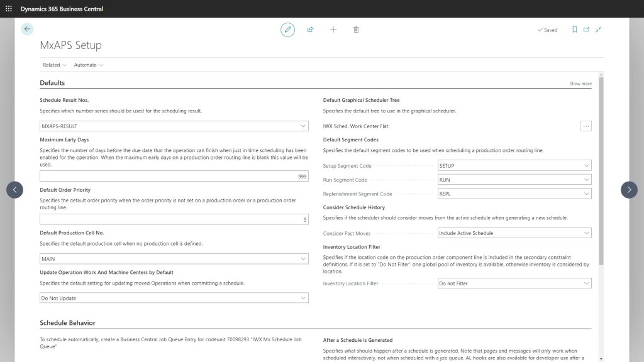This screenshot has width=644, height=362.
Task: Click the back arrow to leave setup
Action: click(26, 29)
